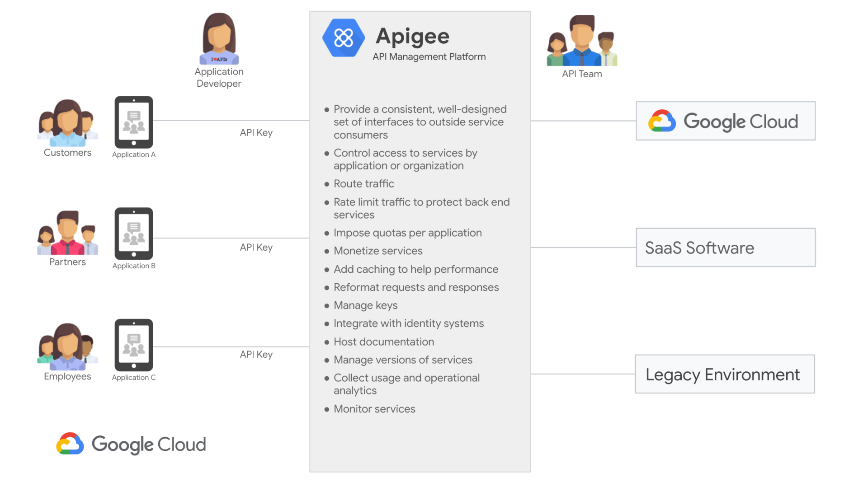Select the SaaS Software box
The height and width of the screenshot is (482, 868).
coord(726,248)
